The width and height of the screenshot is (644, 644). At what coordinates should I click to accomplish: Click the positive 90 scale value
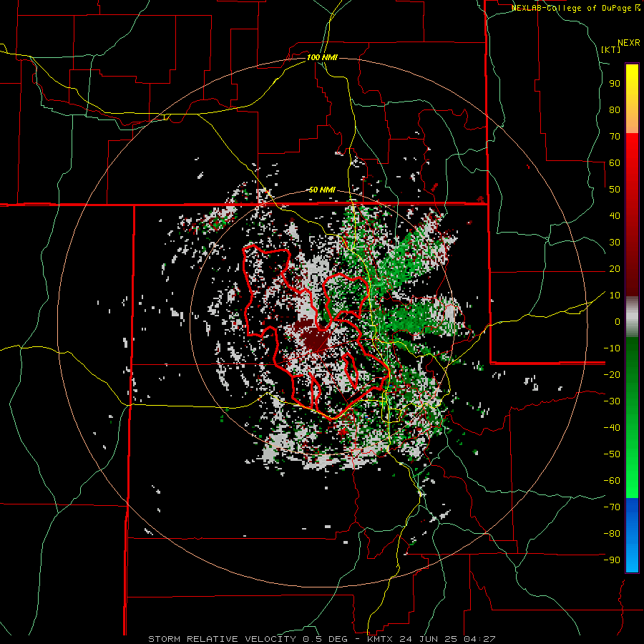coord(615,84)
